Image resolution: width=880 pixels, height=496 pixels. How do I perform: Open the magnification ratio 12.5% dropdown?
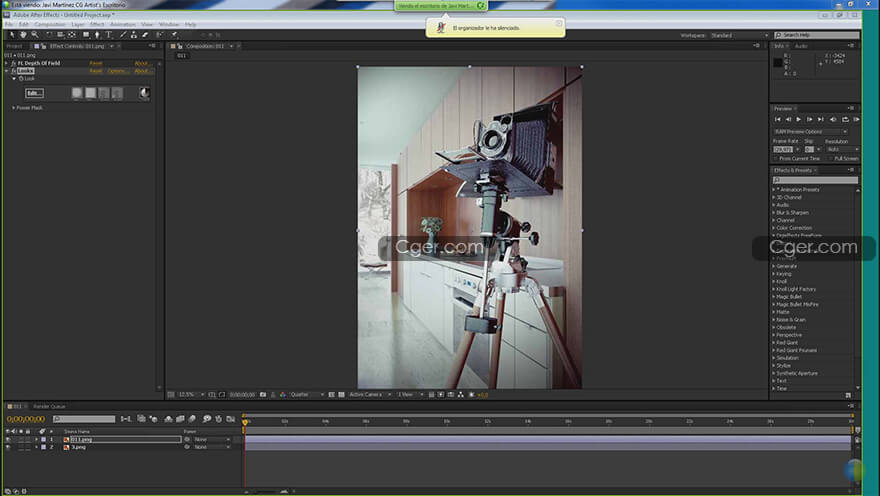pos(191,395)
